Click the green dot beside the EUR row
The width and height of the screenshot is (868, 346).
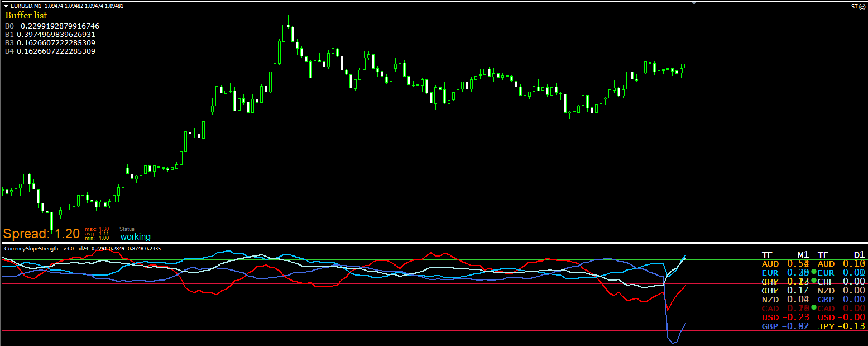tap(814, 271)
